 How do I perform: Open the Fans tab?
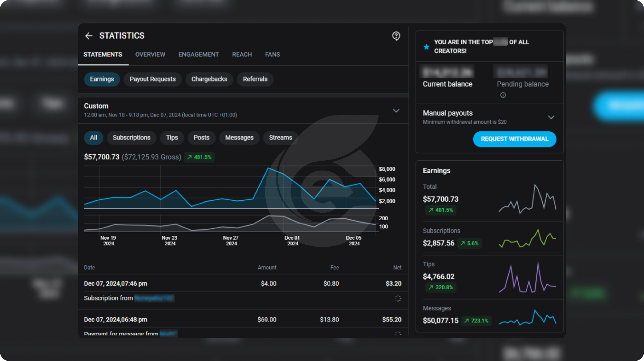point(272,54)
